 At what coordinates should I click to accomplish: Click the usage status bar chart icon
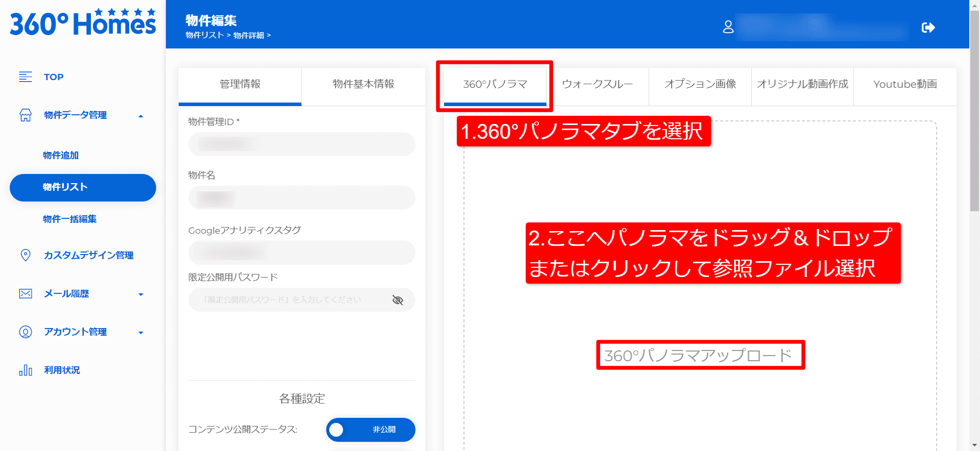(x=26, y=370)
